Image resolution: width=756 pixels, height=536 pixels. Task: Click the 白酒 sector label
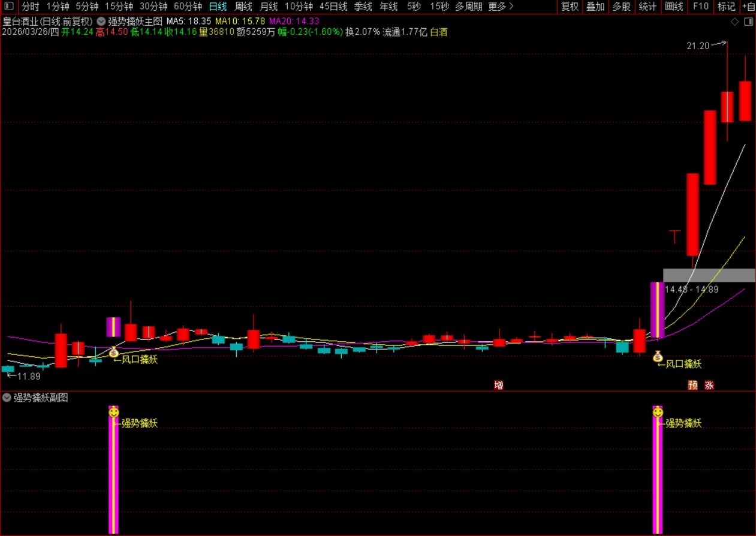click(439, 32)
